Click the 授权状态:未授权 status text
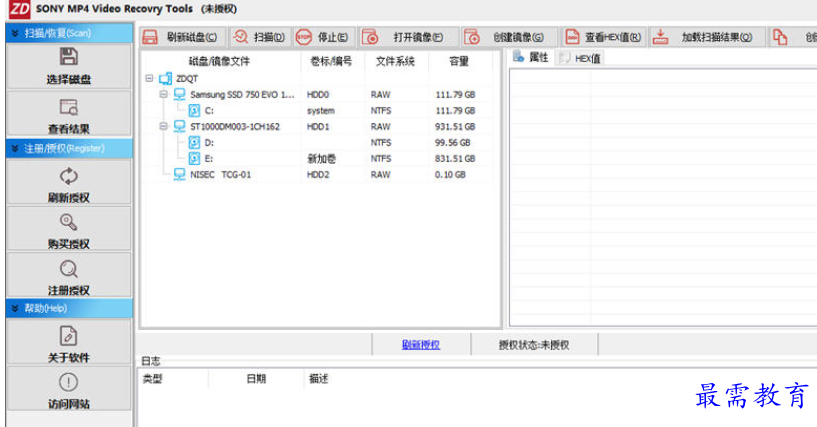This screenshot has height=427, width=817. [534, 345]
